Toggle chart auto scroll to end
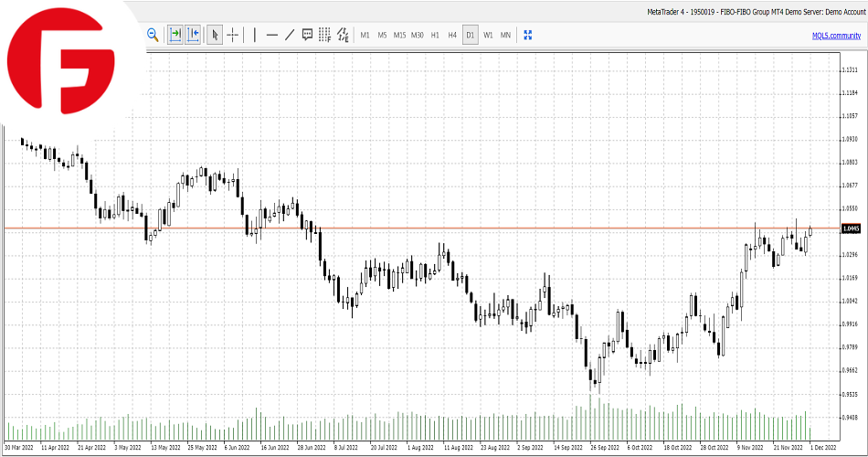868x457 pixels. 175,35
